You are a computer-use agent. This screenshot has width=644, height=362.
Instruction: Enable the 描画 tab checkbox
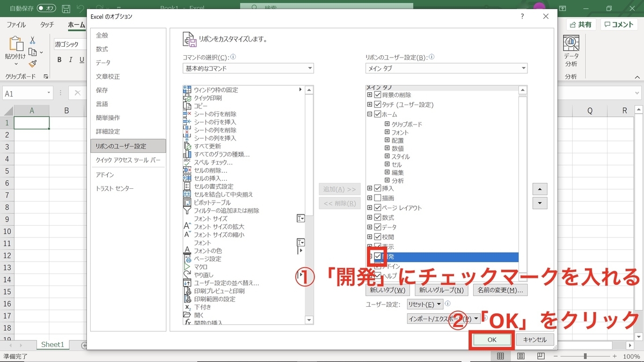coord(378,198)
